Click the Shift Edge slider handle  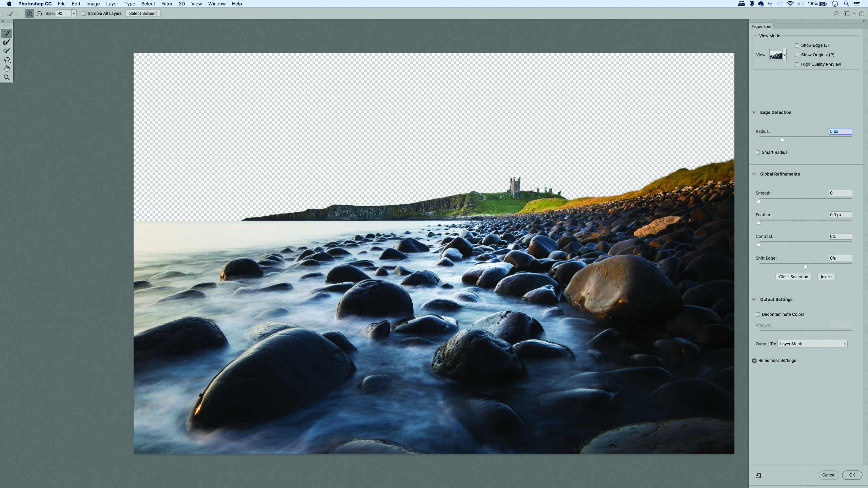[805, 266]
